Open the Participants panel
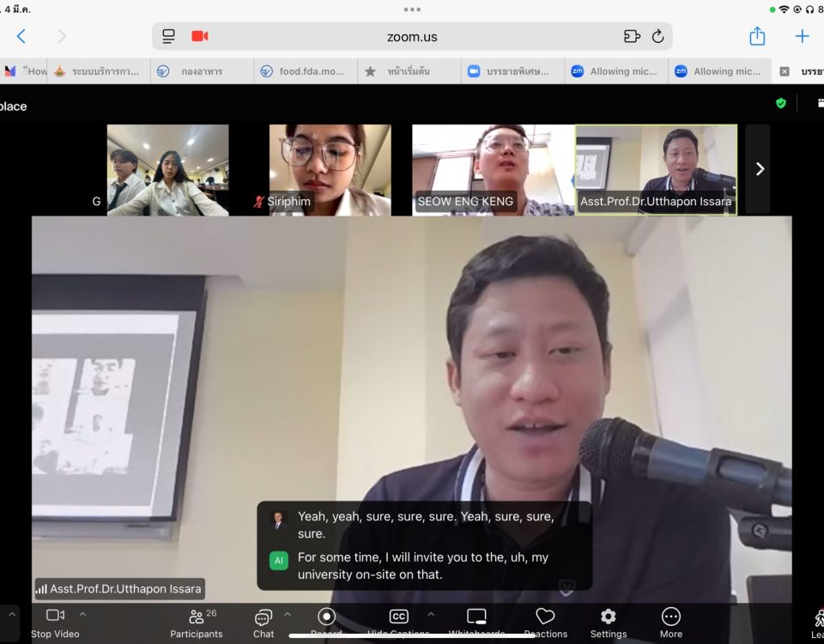The image size is (824, 644). 197,623
